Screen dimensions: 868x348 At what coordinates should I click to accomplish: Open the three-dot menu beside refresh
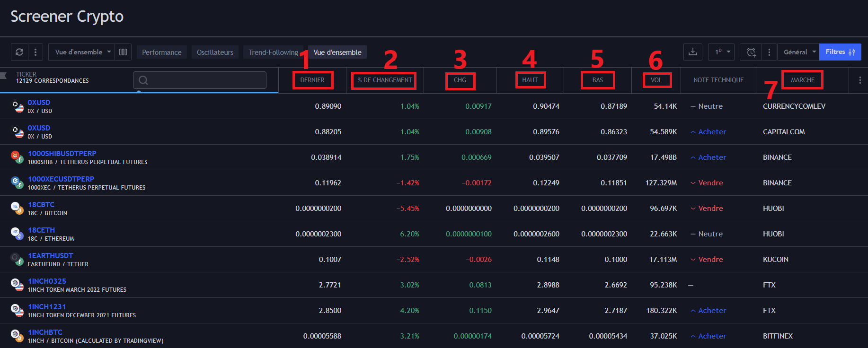coord(35,52)
